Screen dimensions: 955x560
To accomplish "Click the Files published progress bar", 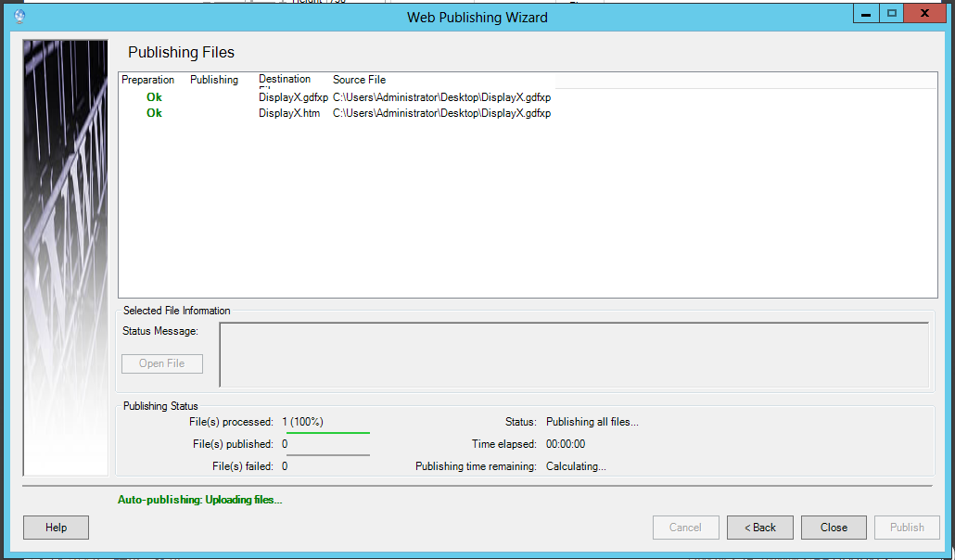I will 327,454.
